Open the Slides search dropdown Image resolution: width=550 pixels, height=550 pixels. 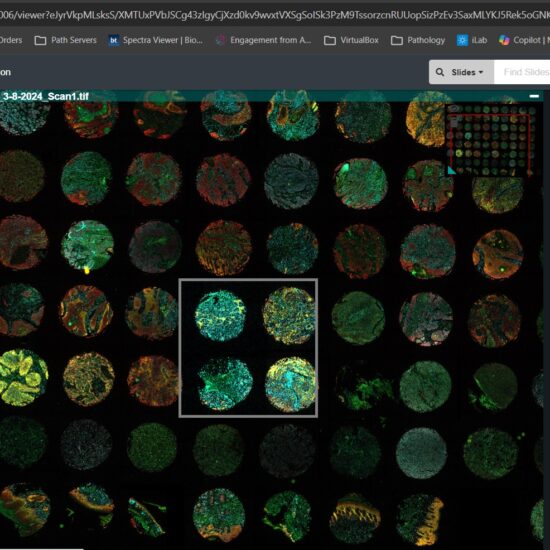click(x=467, y=72)
